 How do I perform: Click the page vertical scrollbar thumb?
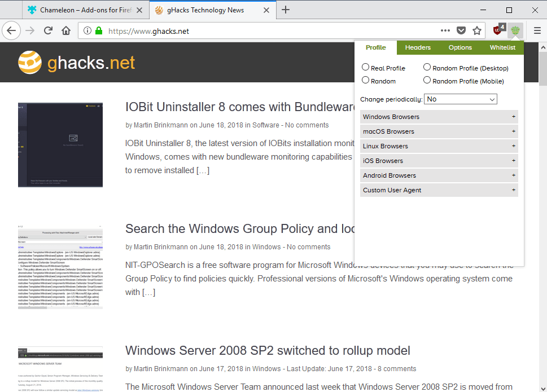543,69
